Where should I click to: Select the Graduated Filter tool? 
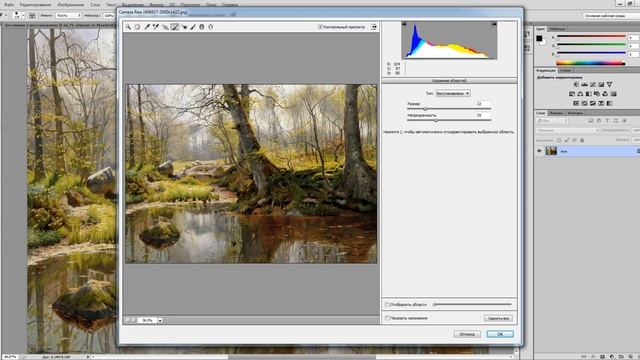click(x=202, y=27)
